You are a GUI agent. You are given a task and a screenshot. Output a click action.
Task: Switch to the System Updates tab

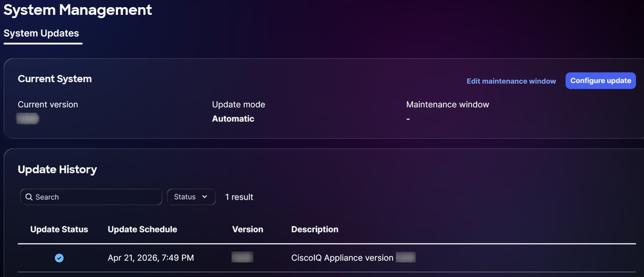pyautogui.click(x=41, y=34)
